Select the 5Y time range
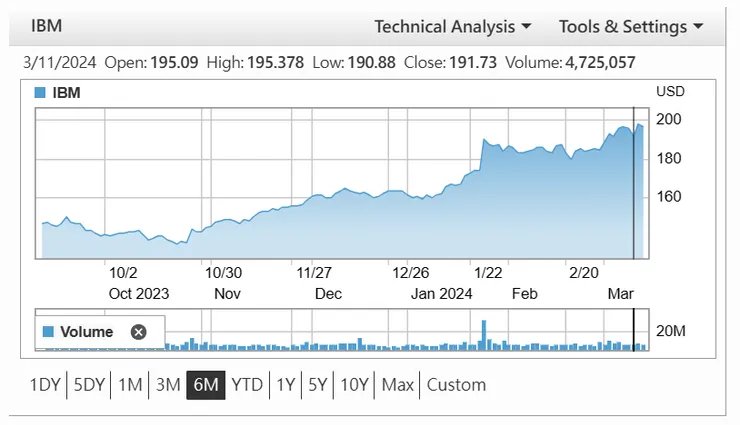740x425 pixels. [x=318, y=385]
